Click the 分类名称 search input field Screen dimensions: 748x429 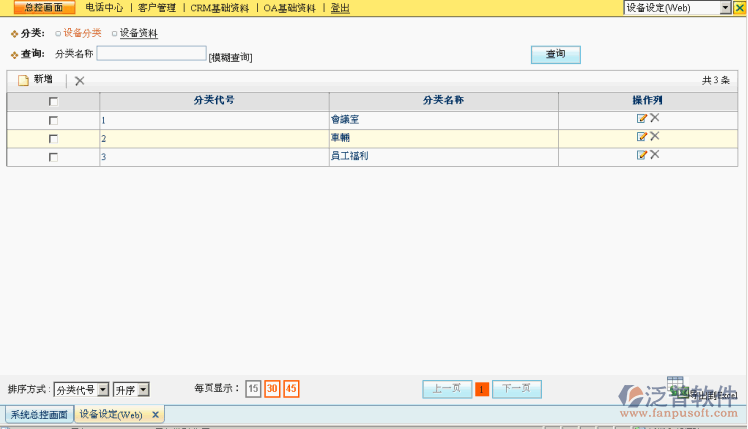pyautogui.click(x=151, y=54)
